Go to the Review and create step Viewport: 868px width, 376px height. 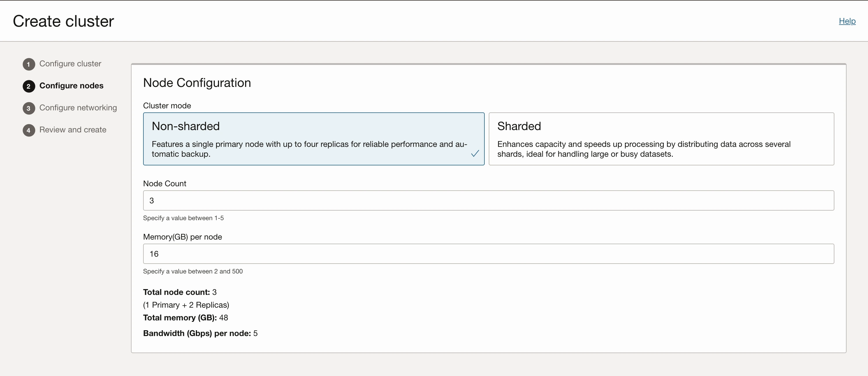coord(73,130)
